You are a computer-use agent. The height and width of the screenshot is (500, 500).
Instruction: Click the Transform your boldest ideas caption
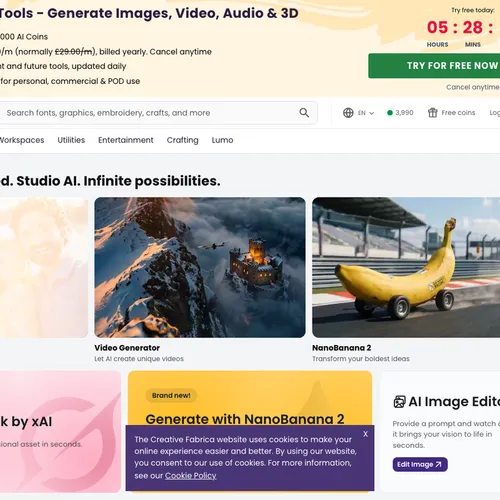(x=361, y=359)
